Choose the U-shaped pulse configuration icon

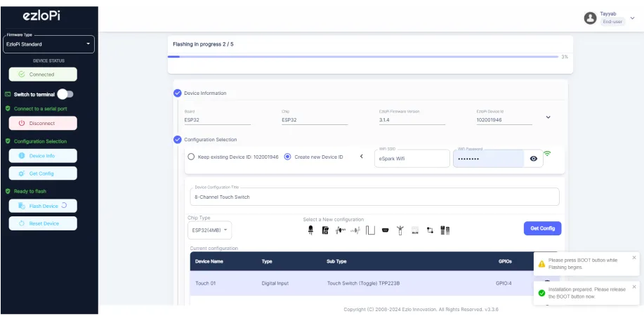tap(371, 230)
